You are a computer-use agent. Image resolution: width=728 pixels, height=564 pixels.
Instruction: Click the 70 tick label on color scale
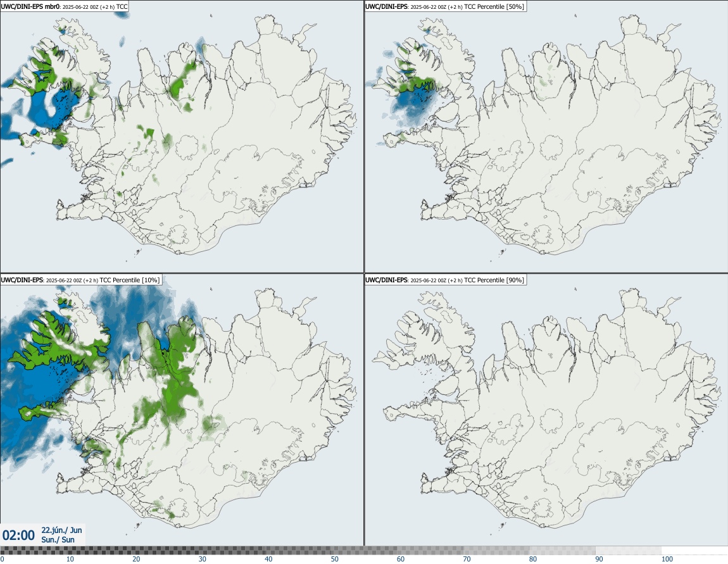point(467,560)
